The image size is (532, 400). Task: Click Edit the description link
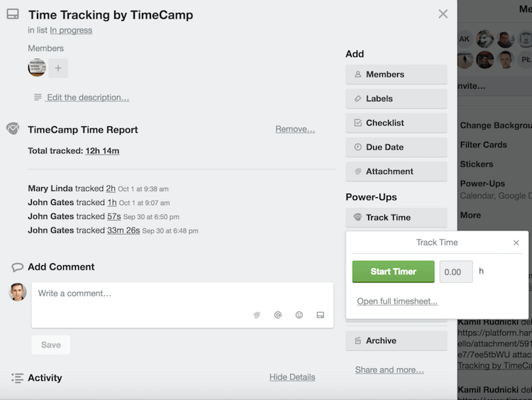(88, 97)
